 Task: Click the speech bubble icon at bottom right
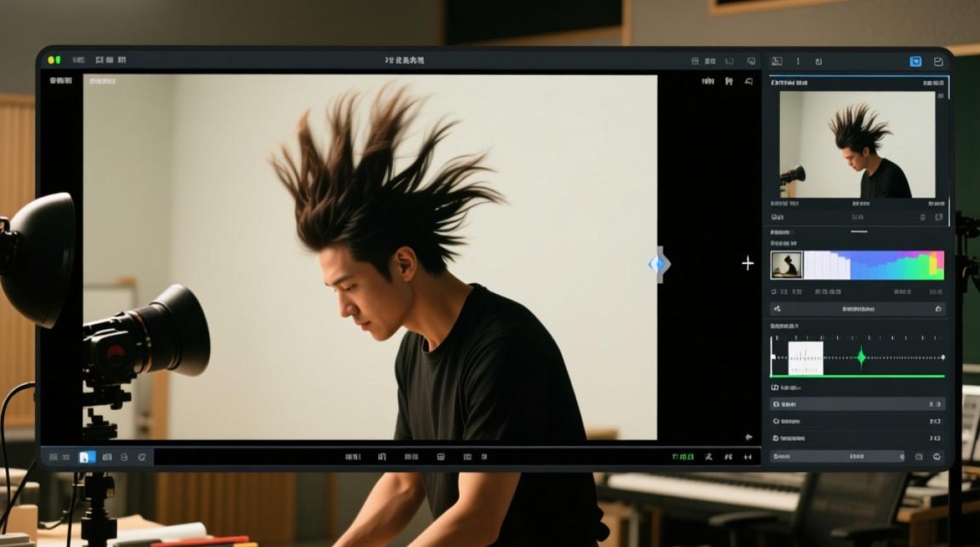coord(937,457)
